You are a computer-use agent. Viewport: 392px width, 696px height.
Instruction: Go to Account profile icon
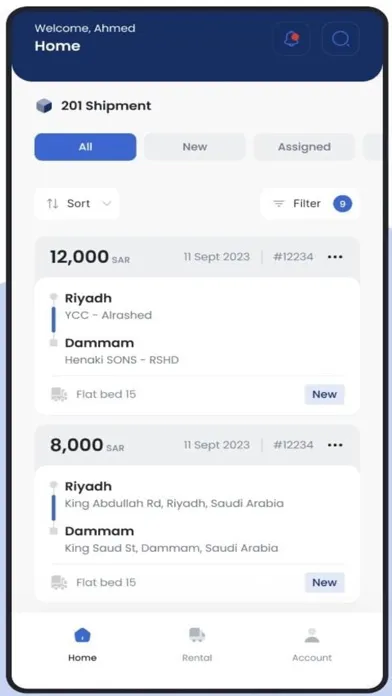pos(312,635)
